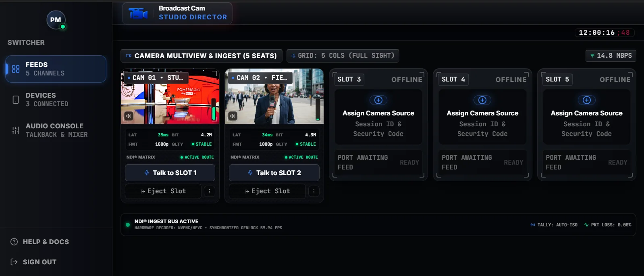Click the SLOT 5 OFFLINE status
This screenshot has height=276, width=644.
(615, 79)
